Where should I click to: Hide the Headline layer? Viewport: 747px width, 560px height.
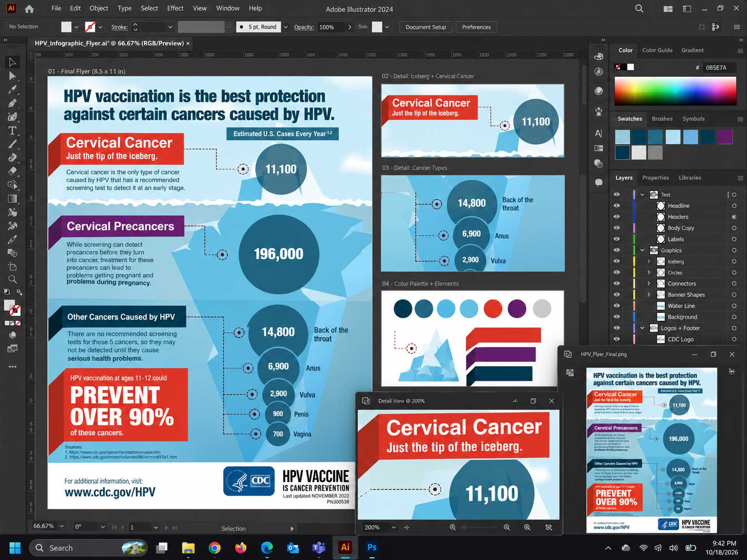pyautogui.click(x=616, y=206)
